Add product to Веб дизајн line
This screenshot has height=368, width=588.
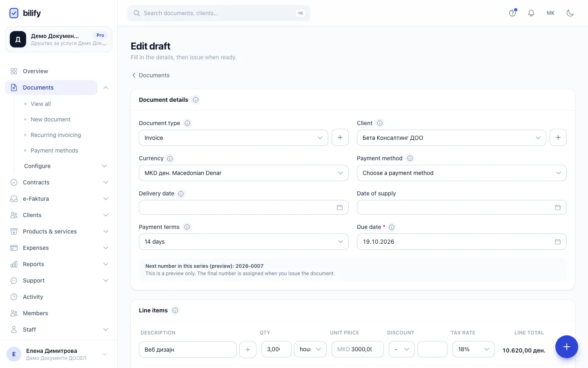coord(248,350)
